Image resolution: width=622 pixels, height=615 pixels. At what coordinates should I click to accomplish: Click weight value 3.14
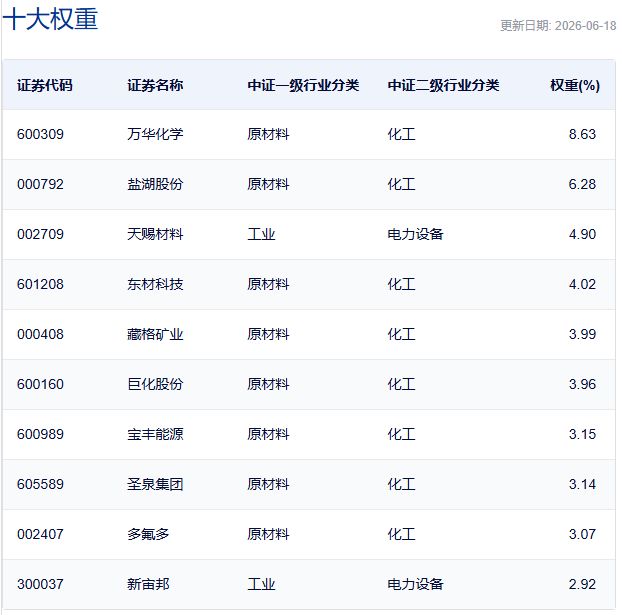pos(582,484)
